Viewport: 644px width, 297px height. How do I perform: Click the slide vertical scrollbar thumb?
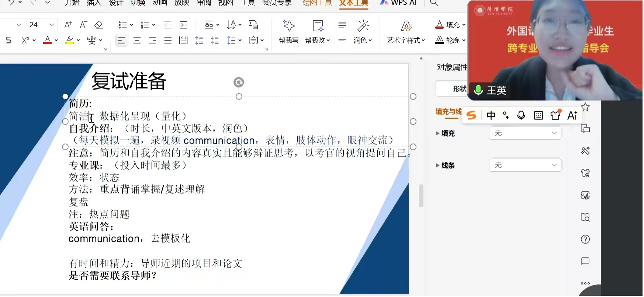click(421, 196)
